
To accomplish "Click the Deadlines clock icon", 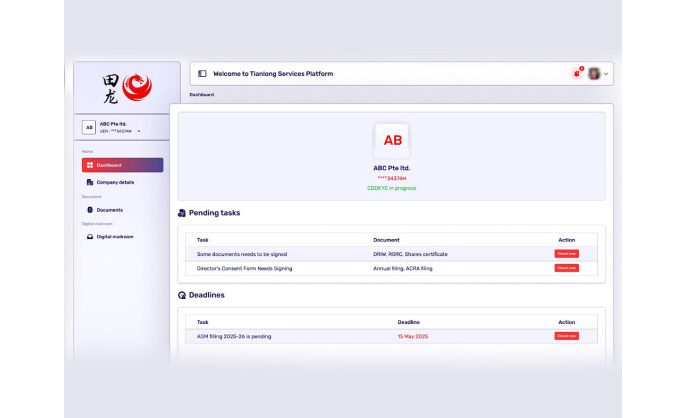I will 182,296.
